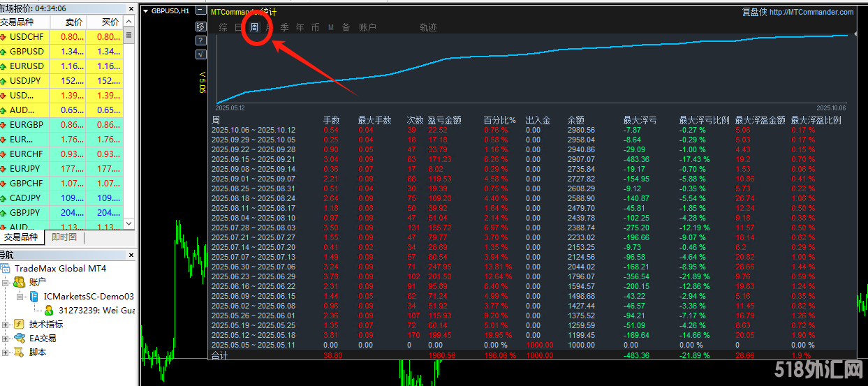Click the question mark help icon
868x386 pixels.
(x=201, y=40)
